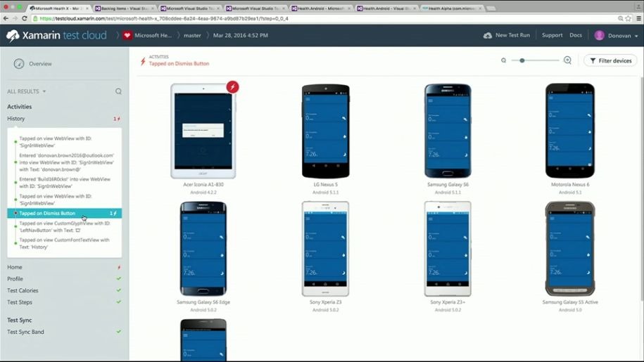The height and width of the screenshot is (362, 644).
Task: Select the 'donovan.brown2016@outlook.com' entry step
Action: coord(67,162)
